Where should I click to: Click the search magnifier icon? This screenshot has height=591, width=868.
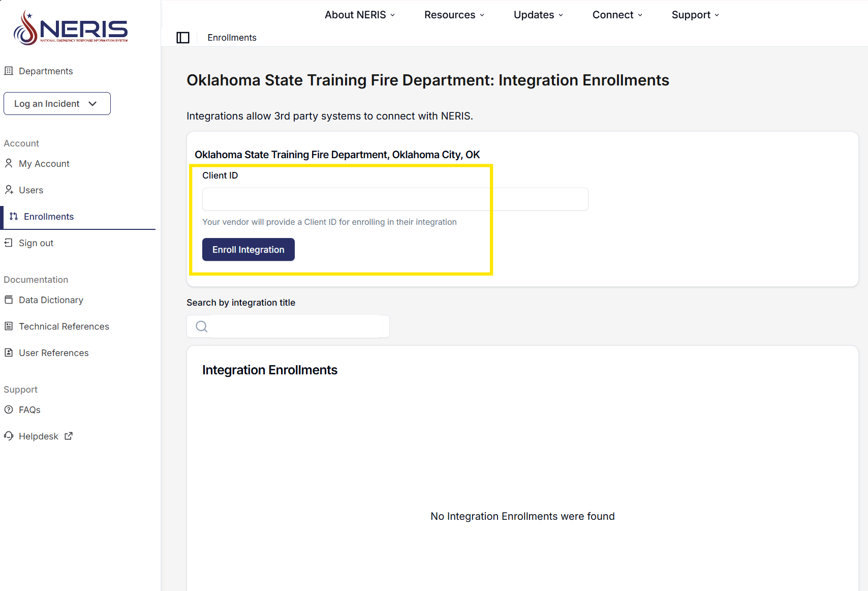tap(202, 327)
